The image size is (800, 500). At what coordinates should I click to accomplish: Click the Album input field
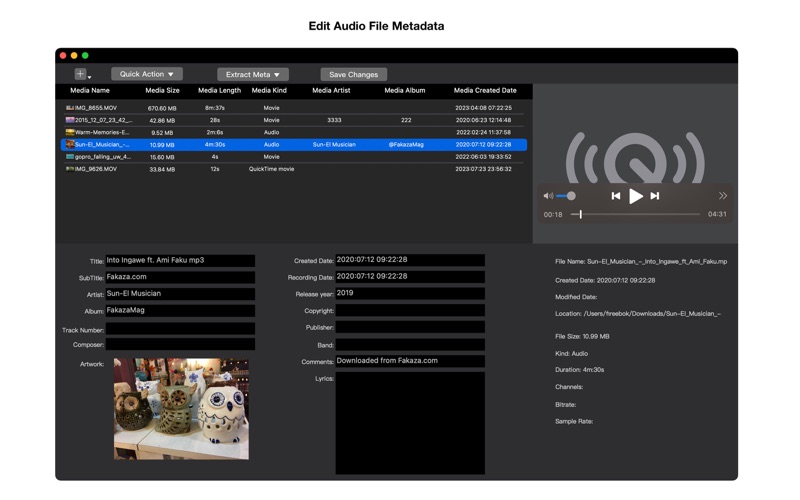pos(180,311)
